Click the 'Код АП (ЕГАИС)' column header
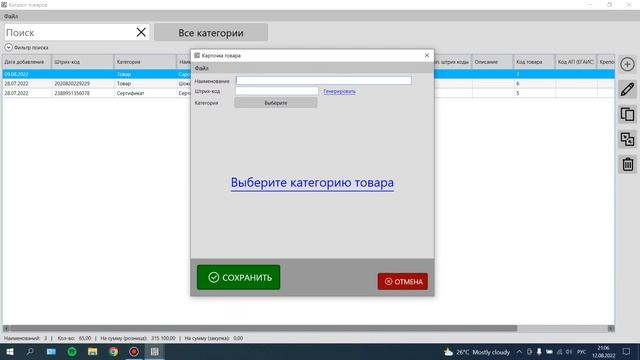Viewport: 640px width, 360px height. [x=576, y=62]
